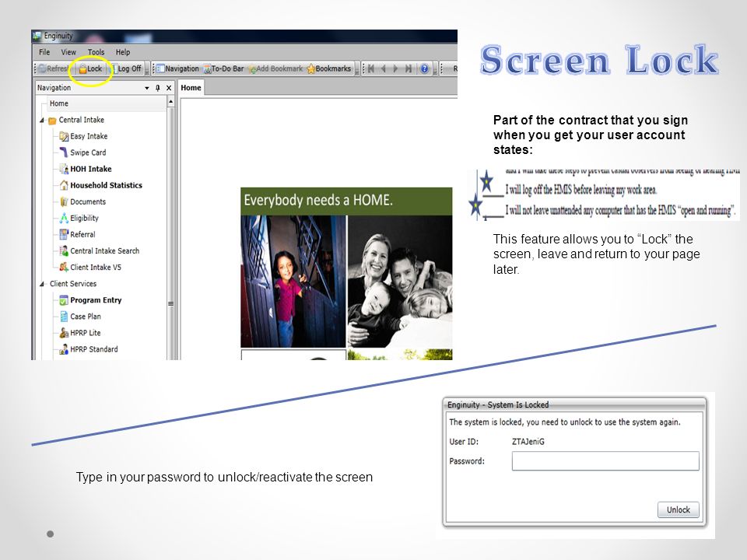Click the Case Plan icon
The height and width of the screenshot is (560, 747).
pos(64,317)
